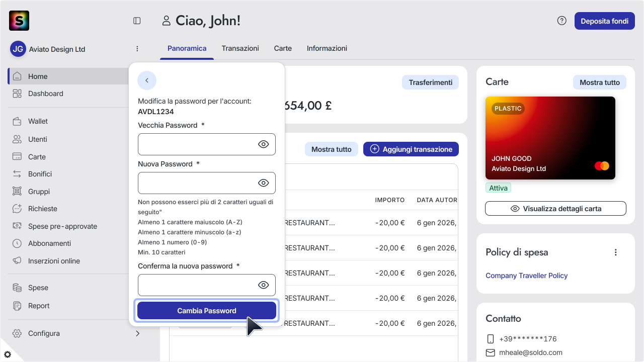Click the Cambia Password button
This screenshot has width=644, height=362.
207,311
